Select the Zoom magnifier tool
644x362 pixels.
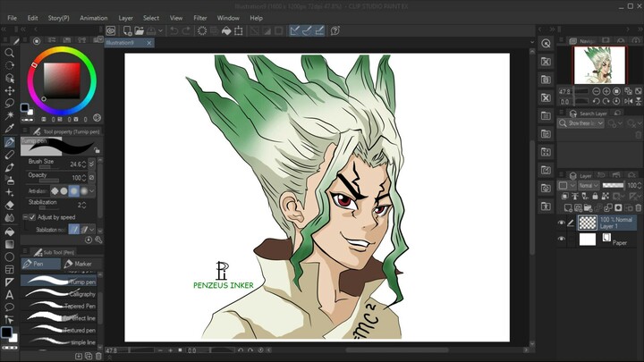(9, 53)
